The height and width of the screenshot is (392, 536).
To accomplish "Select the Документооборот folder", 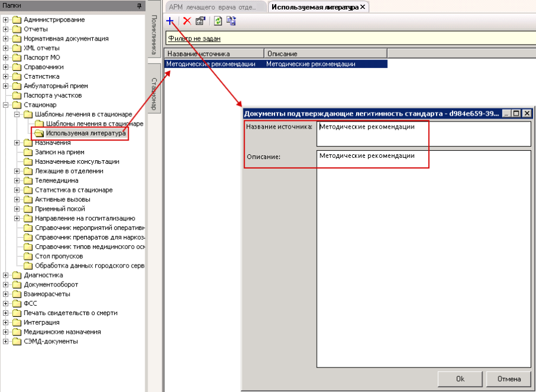I will point(51,285).
